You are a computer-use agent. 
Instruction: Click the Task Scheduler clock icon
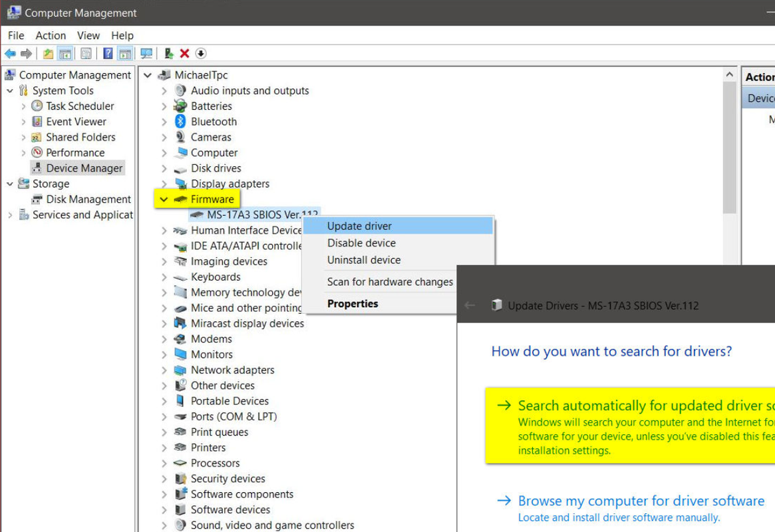(x=37, y=106)
